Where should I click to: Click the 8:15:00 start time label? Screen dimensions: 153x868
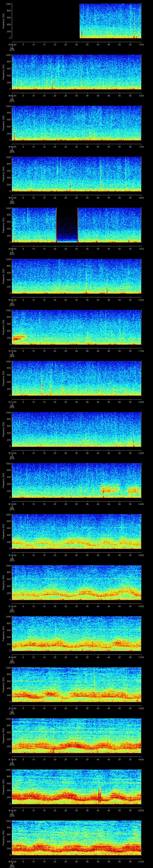tap(12, 606)
